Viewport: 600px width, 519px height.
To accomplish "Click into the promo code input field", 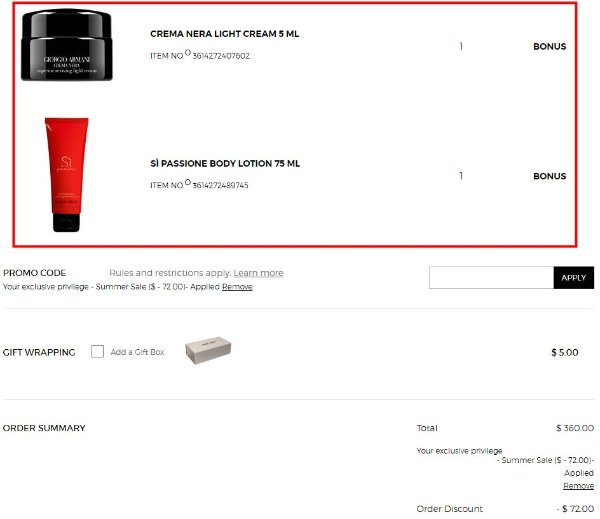I will (491, 277).
